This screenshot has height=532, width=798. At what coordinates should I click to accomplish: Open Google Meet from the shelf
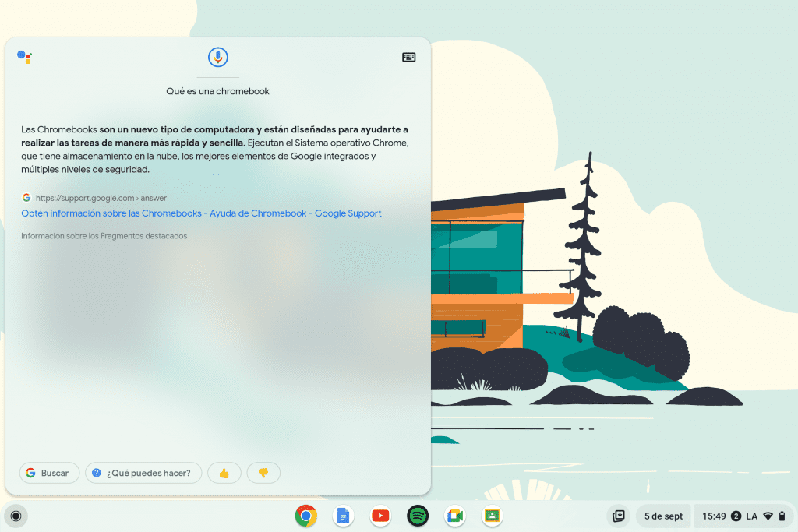455,516
